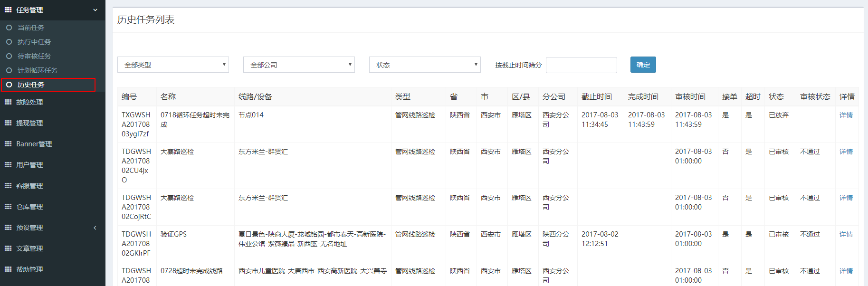Click circle icon beside 历史任务
The width and height of the screenshot is (868, 286).
click(9, 85)
